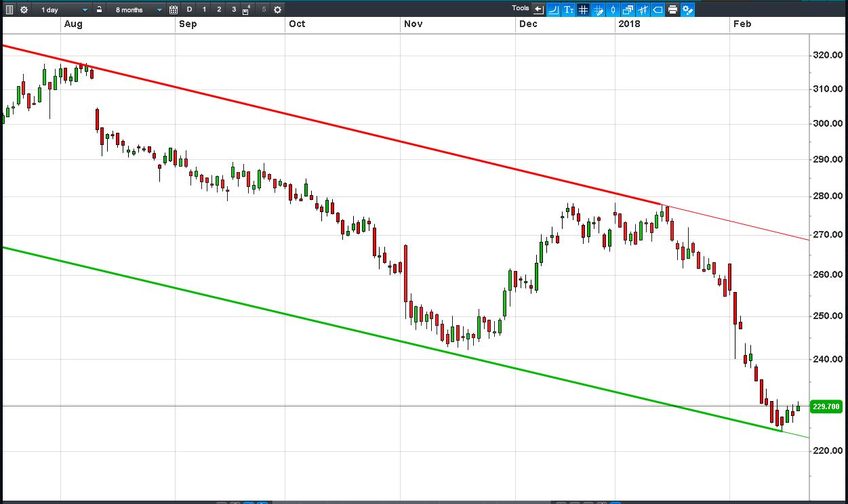Click the 229.700 current price label
Image resolution: width=848 pixels, height=504 pixels.
click(826, 406)
